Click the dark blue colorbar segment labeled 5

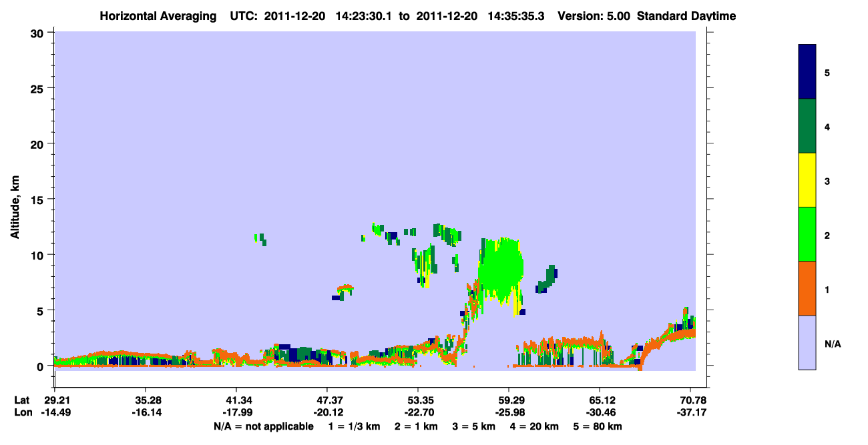pos(807,72)
